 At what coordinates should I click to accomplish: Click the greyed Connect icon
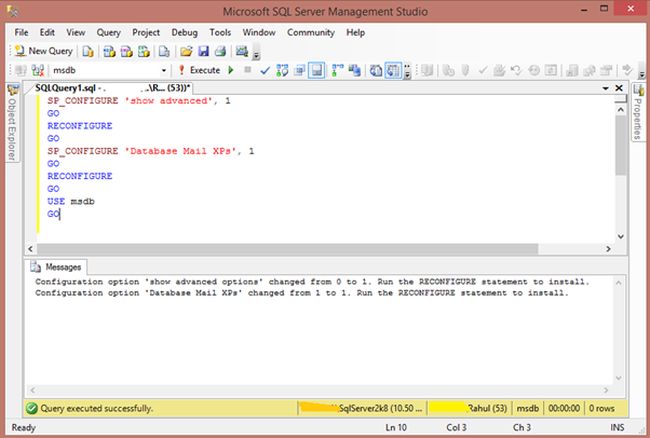click(20, 70)
